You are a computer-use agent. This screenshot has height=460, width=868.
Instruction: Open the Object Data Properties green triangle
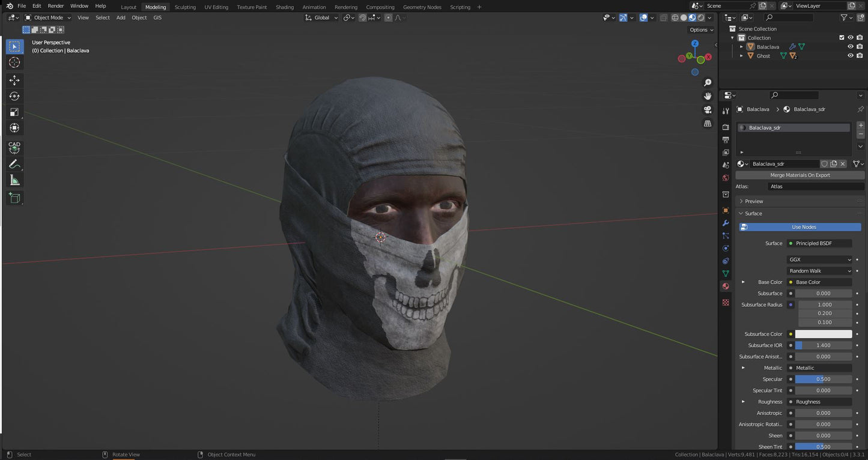[726, 273]
